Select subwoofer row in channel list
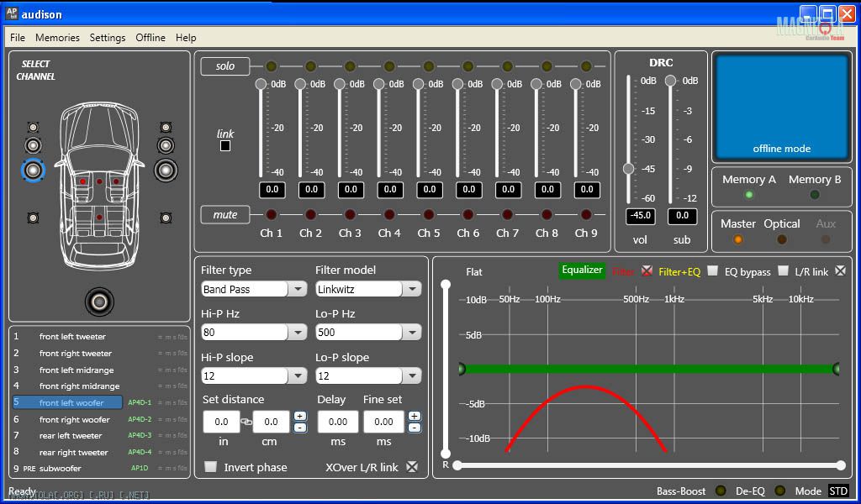The image size is (861, 504). (100, 469)
